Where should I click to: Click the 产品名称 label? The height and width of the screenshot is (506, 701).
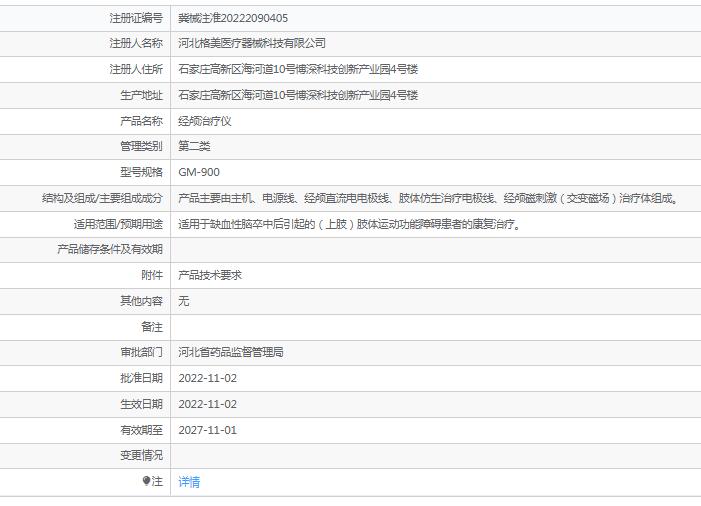(x=142, y=121)
